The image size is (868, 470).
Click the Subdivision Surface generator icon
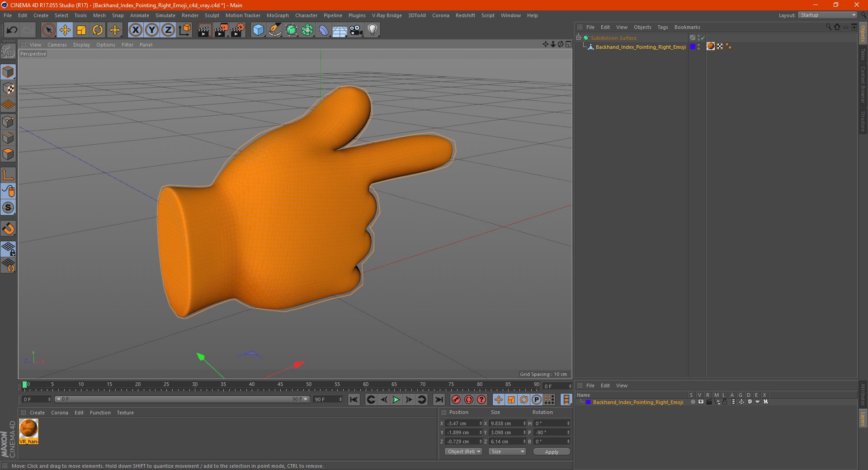click(x=291, y=30)
